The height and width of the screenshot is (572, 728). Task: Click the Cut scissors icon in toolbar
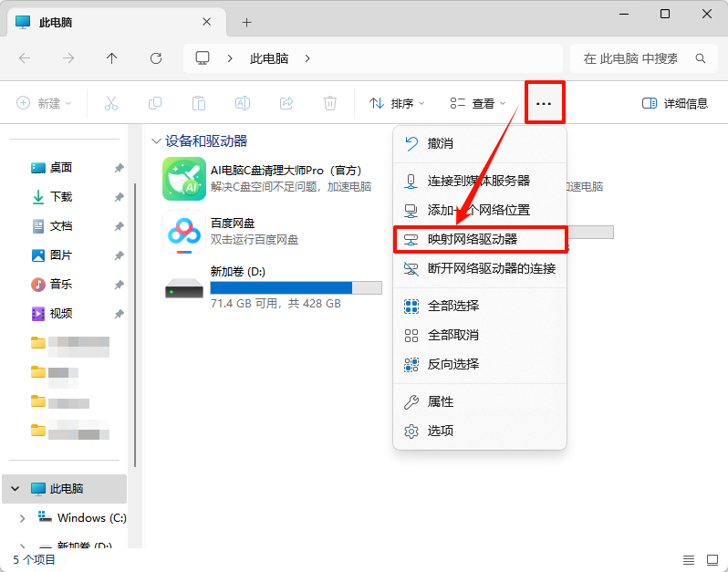(x=111, y=103)
